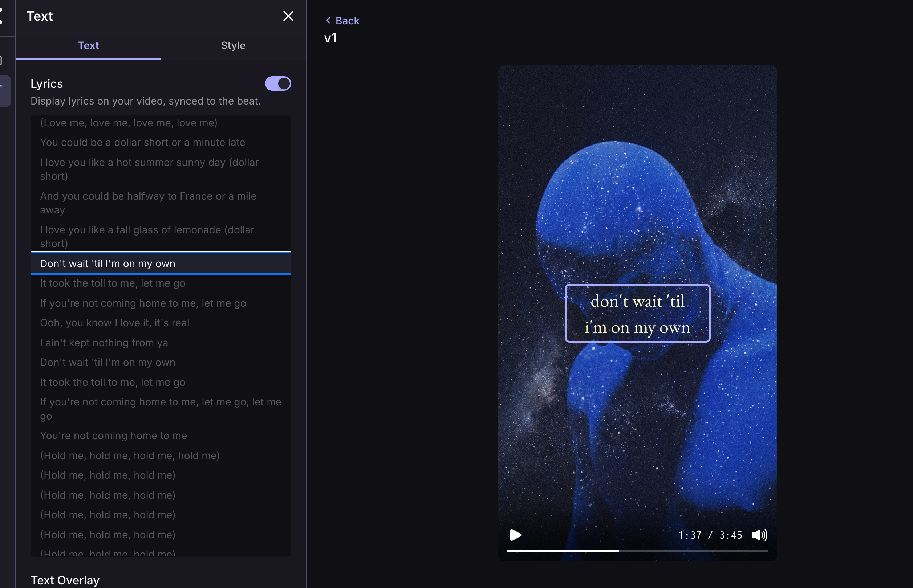The height and width of the screenshot is (588, 913).
Task: Select the lyric "I ain't kept nothing from ya"
Action: pyautogui.click(x=104, y=343)
